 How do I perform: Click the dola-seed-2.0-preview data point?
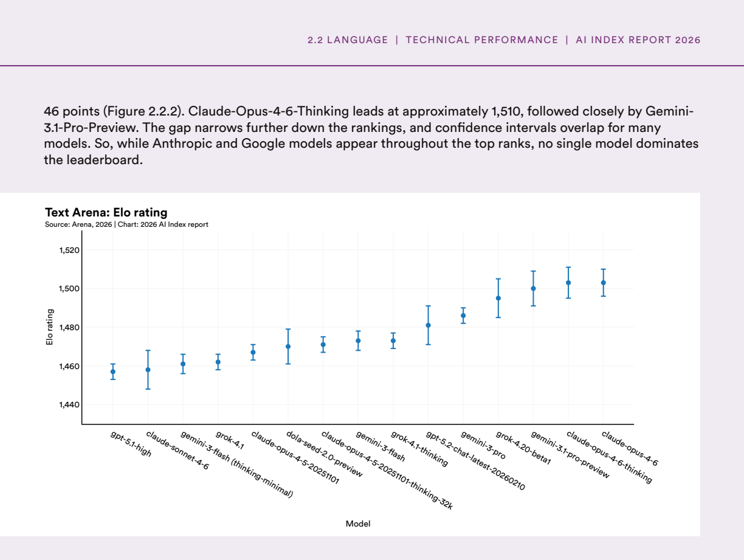click(288, 347)
